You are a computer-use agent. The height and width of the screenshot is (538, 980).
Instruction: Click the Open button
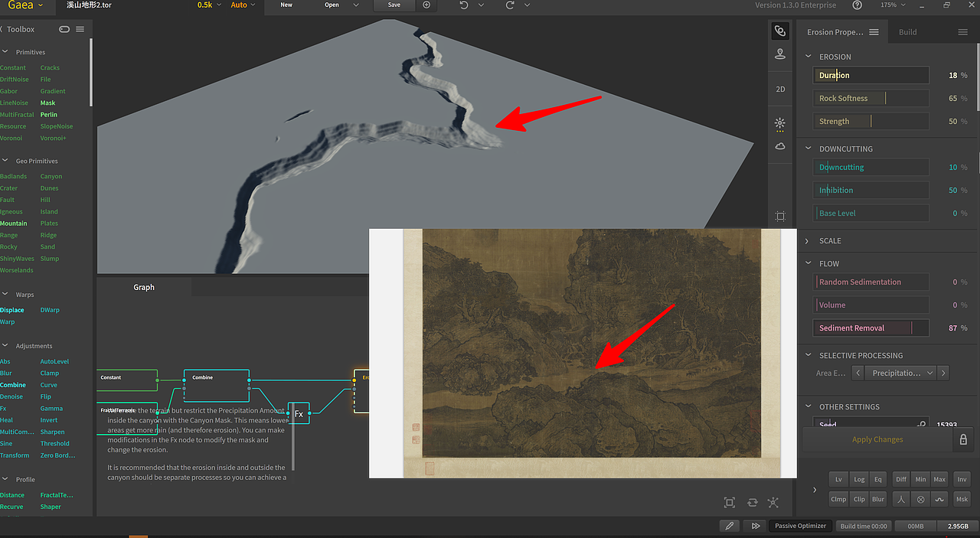click(332, 5)
